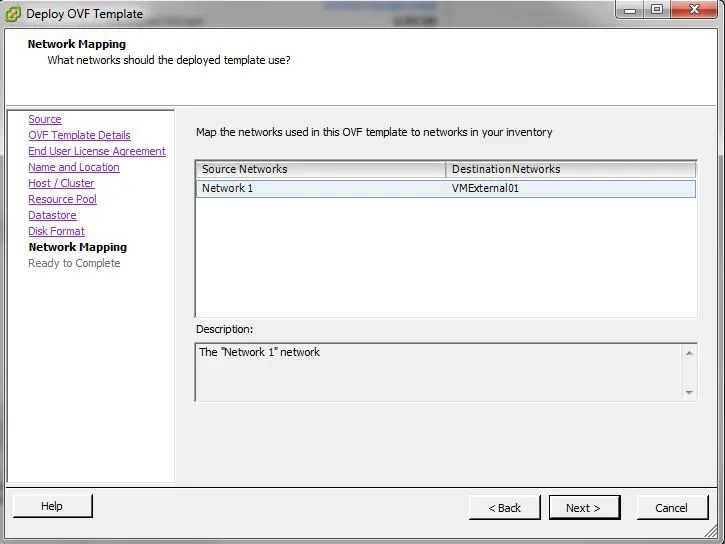
Task: Click the Help button
Action: 52,506
